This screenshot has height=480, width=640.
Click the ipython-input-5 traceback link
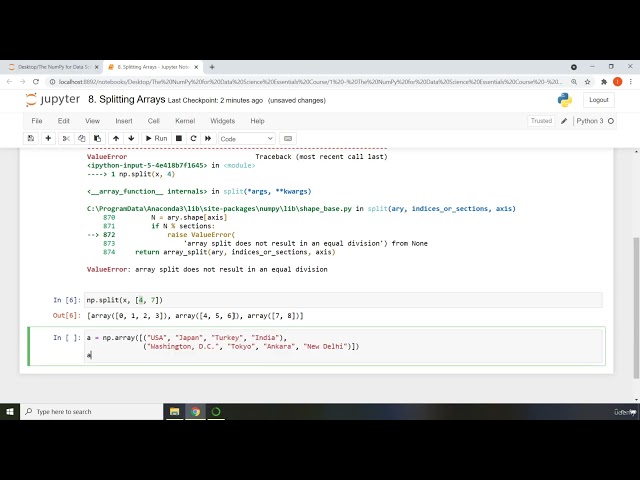tap(147, 165)
